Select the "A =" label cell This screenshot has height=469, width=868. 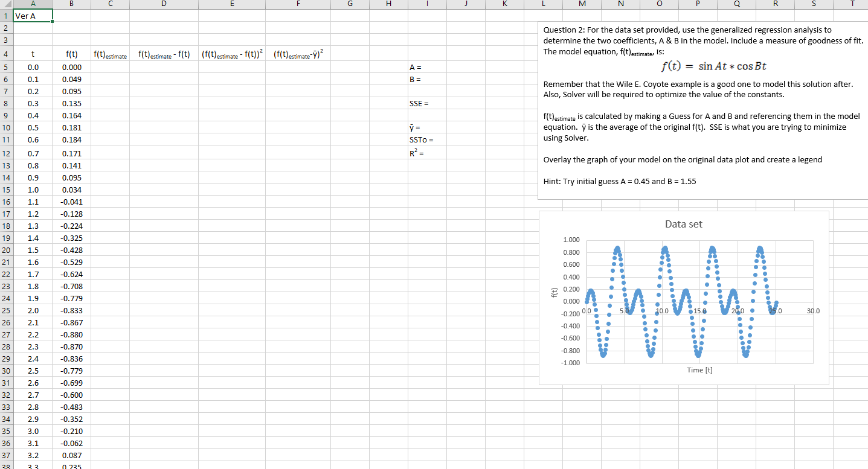(x=427, y=67)
